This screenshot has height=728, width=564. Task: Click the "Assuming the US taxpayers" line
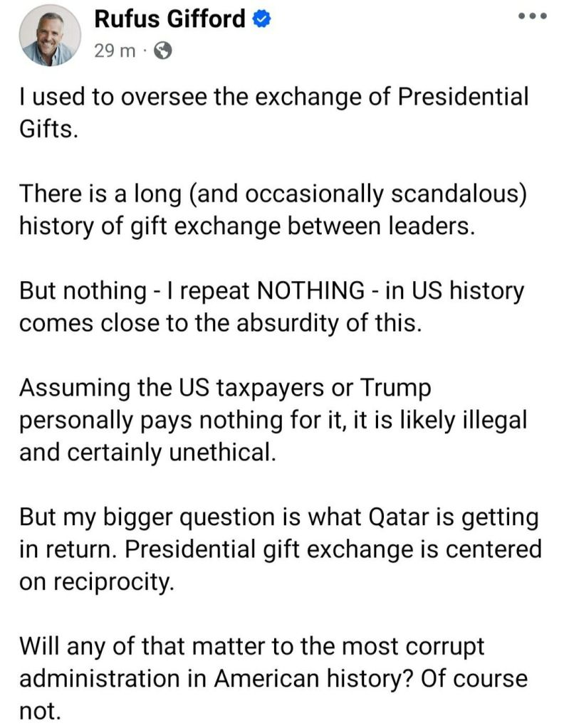[225, 388]
